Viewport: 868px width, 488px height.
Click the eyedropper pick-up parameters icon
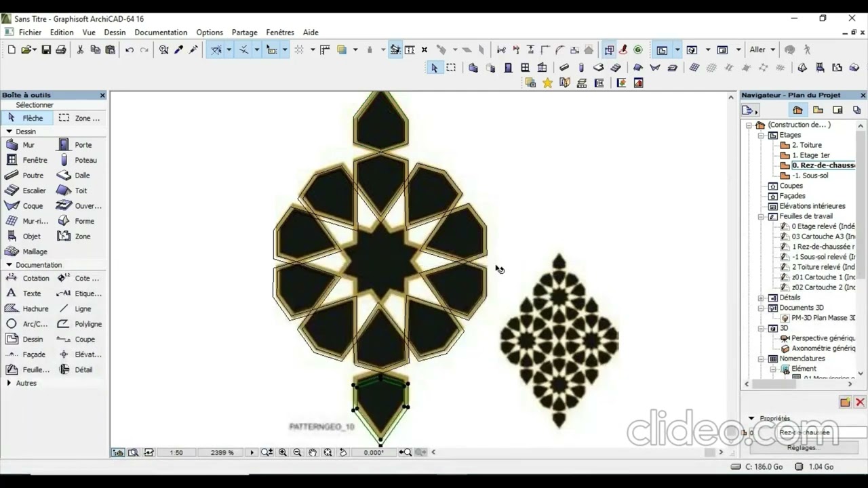(178, 49)
